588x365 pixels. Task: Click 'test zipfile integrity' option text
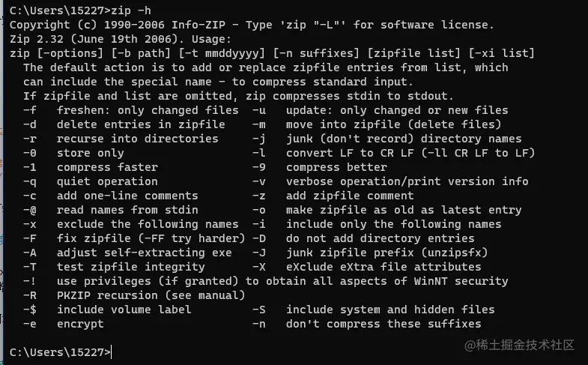click(x=130, y=267)
